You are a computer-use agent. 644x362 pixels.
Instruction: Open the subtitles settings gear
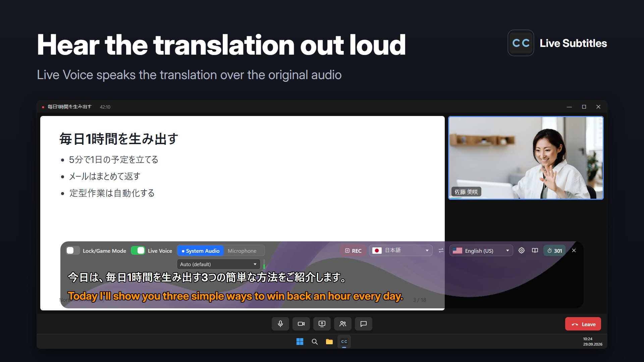coord(521,250)
